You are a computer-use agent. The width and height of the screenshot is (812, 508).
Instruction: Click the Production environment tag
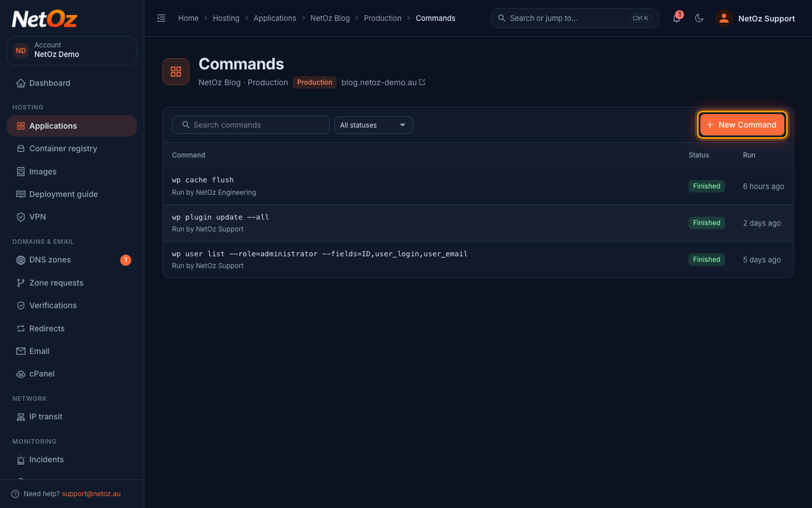(315, 82)
